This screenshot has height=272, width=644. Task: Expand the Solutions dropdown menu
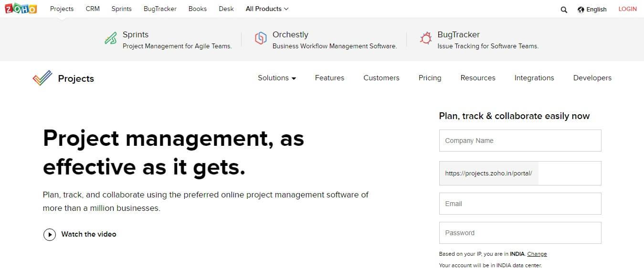tap(277, 78)
